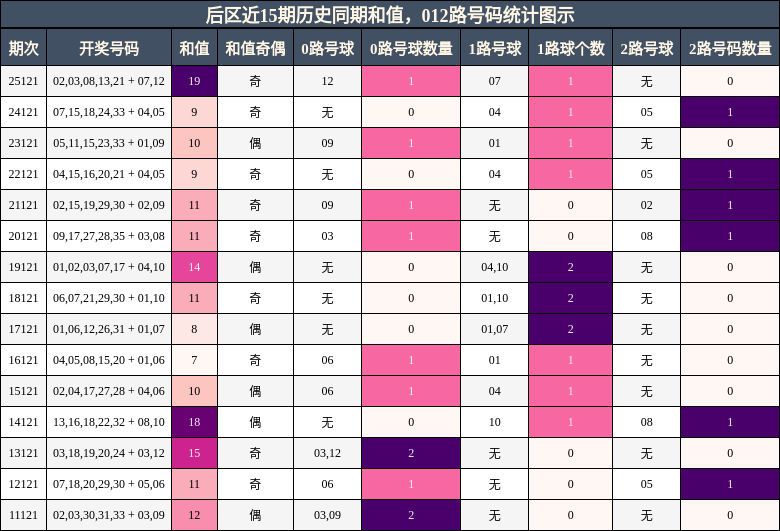
Task: Click the 1路球个数 column header
Action: point(571,48)
